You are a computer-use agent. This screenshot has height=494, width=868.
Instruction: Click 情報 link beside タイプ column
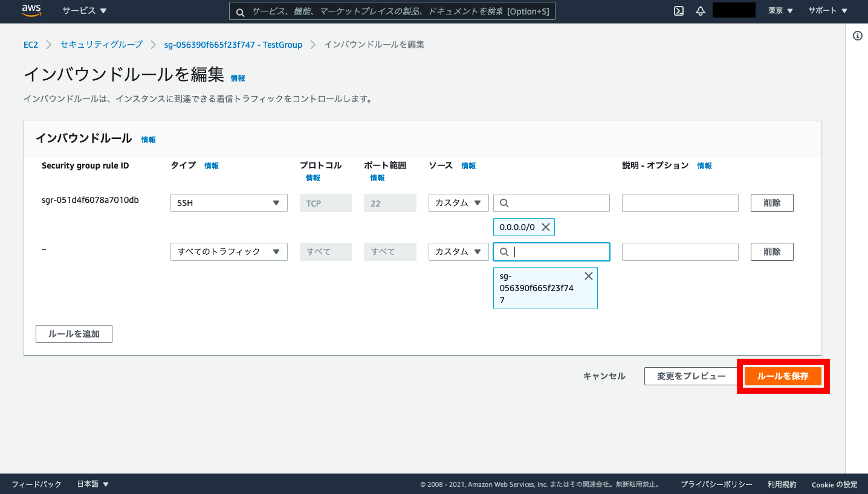(x=212, y=165)
